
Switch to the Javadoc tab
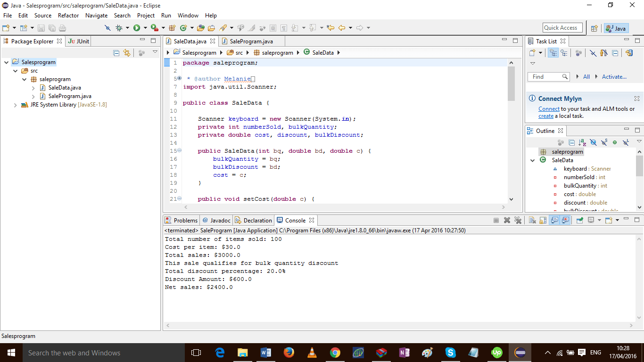216,220
